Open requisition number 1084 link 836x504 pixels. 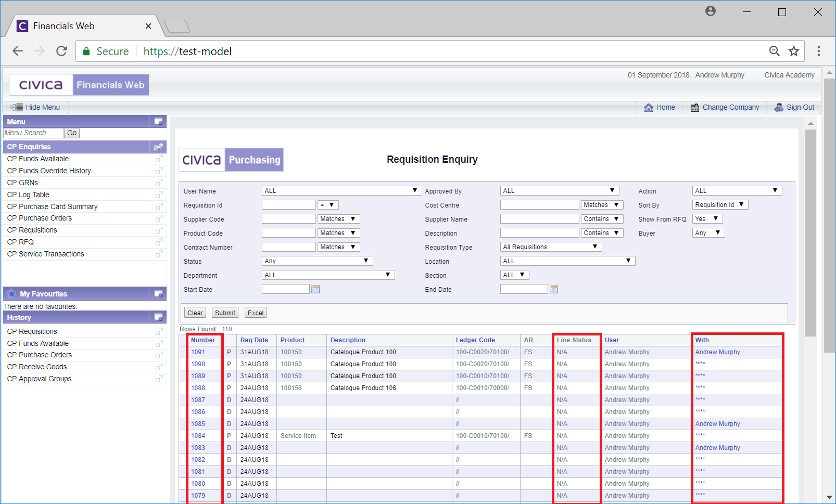pos(198,436)
